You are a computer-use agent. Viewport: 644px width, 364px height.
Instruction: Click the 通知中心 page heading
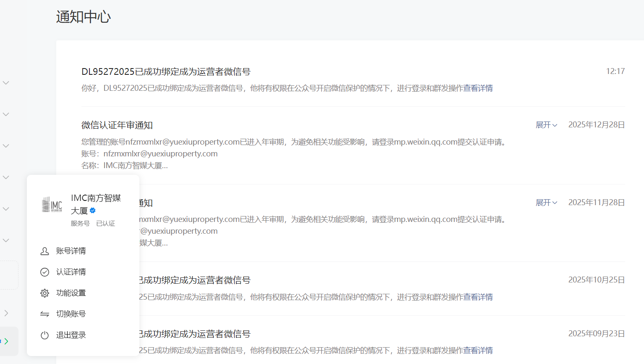(84, 17)
